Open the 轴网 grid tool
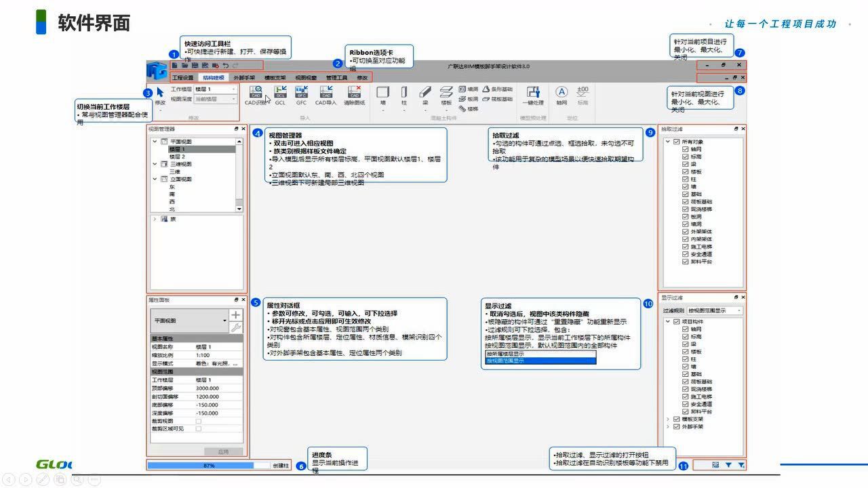The image size is (868, 488). point(561,94)
